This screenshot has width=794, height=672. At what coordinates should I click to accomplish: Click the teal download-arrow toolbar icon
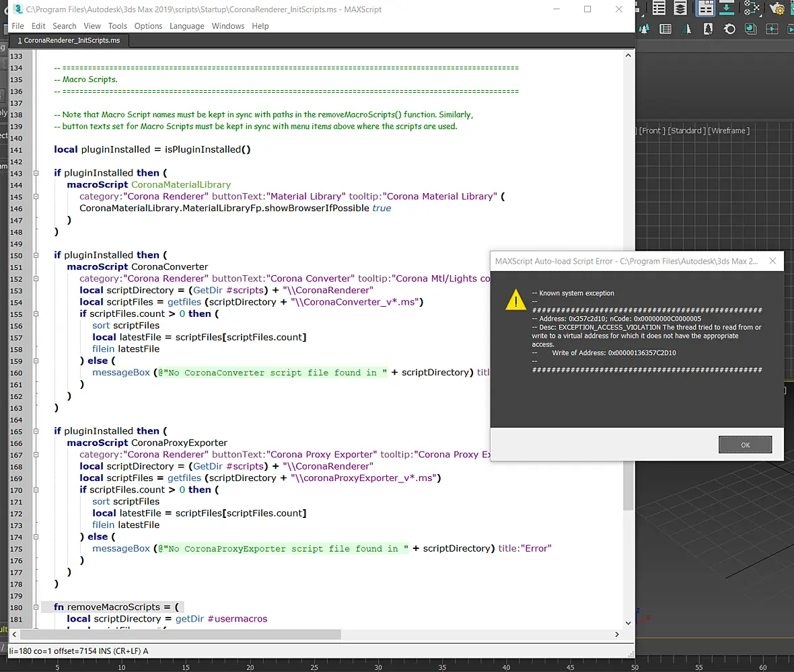click(727, 8)
